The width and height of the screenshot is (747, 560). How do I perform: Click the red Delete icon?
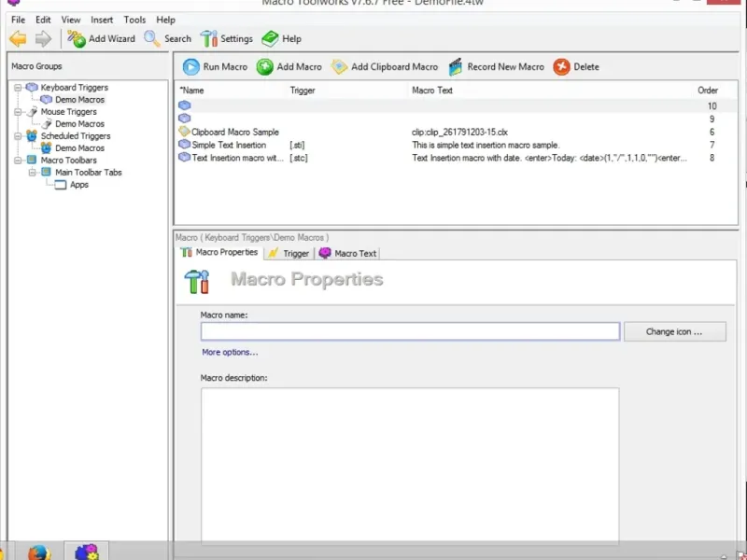(562, 66)
